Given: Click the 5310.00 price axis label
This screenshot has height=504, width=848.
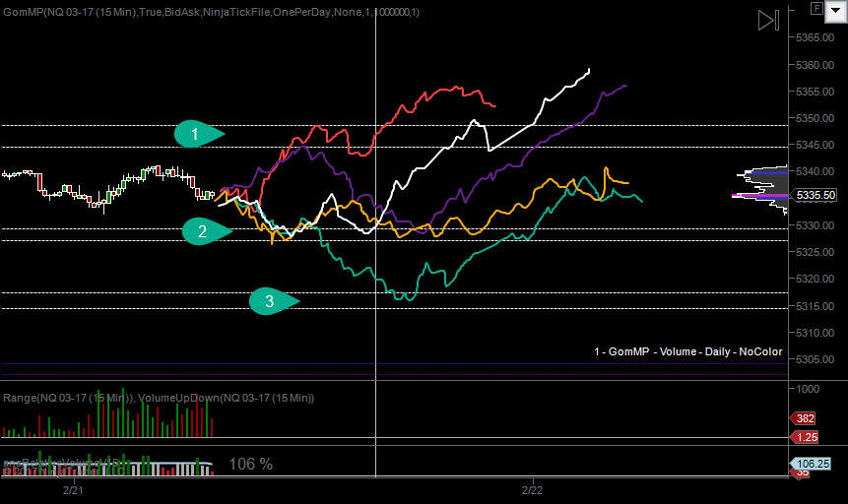Looking at the screenshot, I should (x=815, y=333).
